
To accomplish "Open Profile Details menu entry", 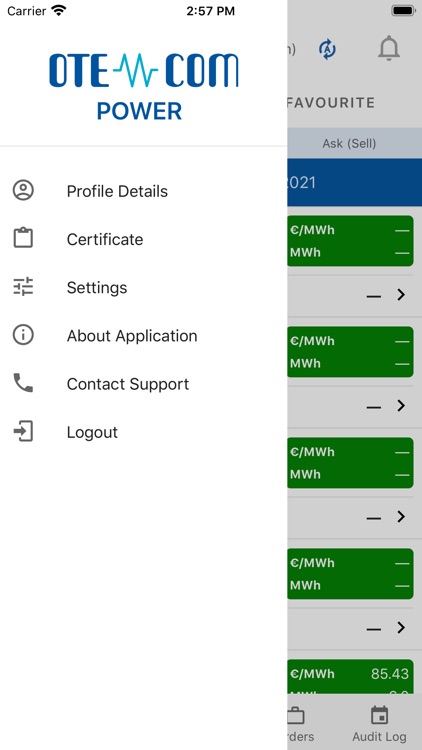I will pos(144,191).
